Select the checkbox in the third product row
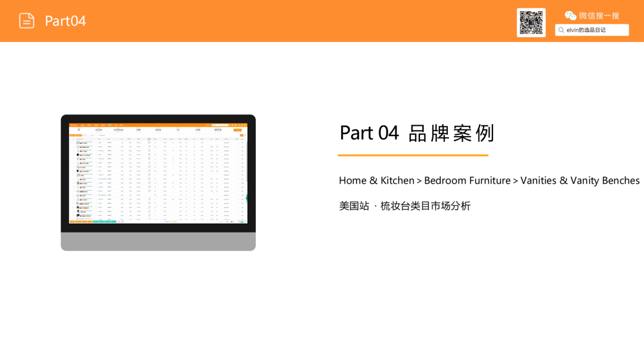644x362 pixels. click(x=70, y=150)
